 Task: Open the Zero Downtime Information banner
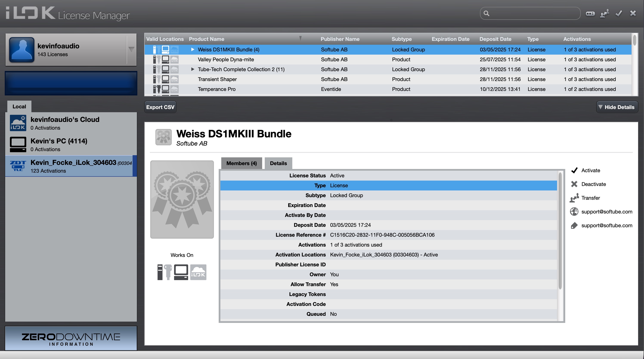71,339
